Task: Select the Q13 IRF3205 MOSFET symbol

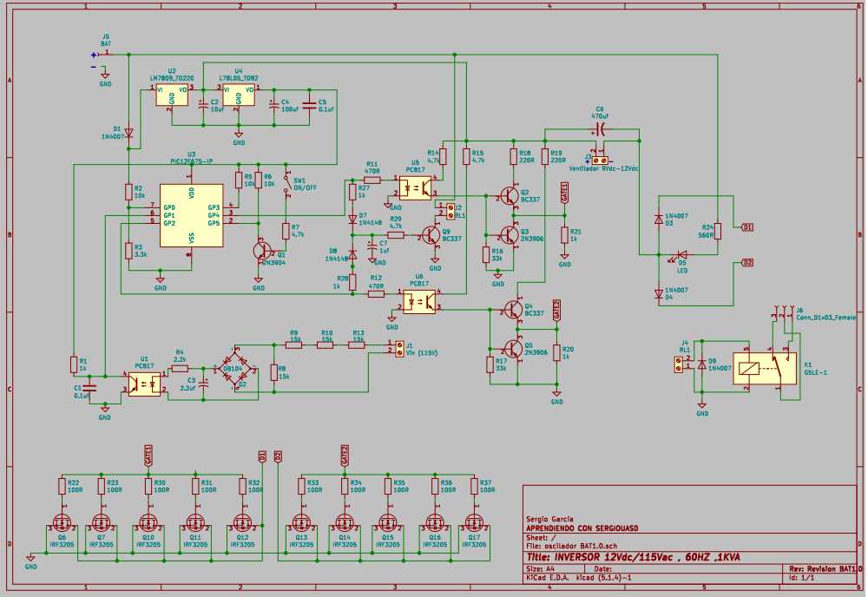Action: click(301, 522)
